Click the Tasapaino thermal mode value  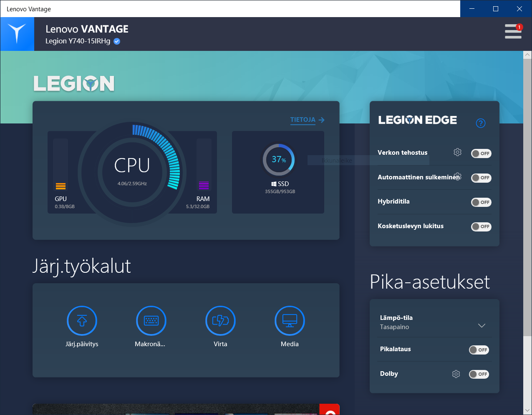pos(394,327)
